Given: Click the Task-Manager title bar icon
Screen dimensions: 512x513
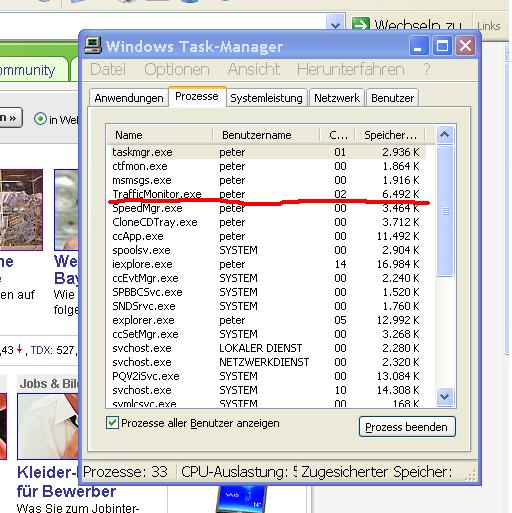Looking at the screenshot, I should click(93, 46).
